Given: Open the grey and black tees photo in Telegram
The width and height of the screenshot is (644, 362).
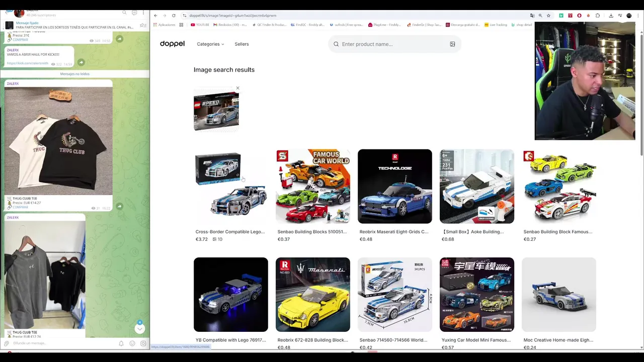Looking at the screenshot, I should pyautogui.click(x=45, y=275).
